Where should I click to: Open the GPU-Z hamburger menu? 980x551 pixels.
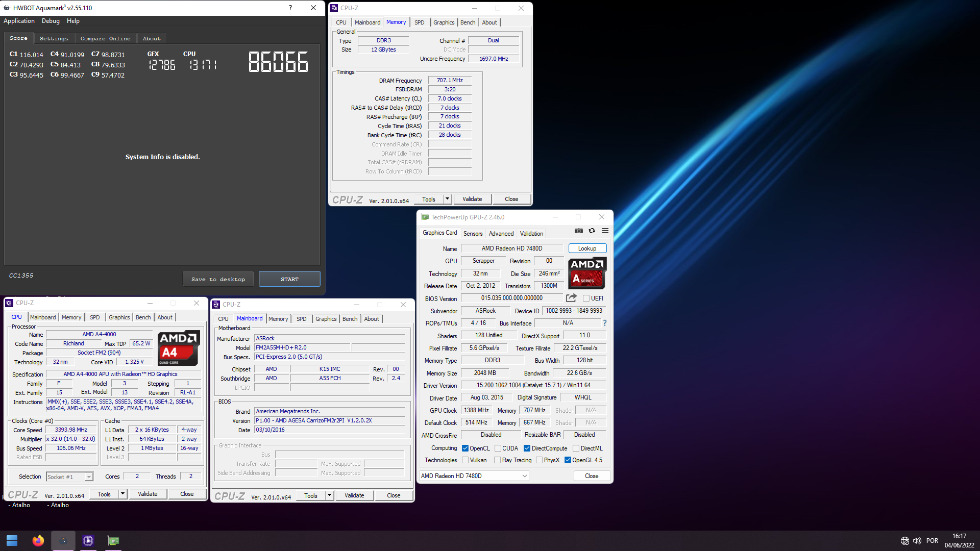click(x=605, y=231)
